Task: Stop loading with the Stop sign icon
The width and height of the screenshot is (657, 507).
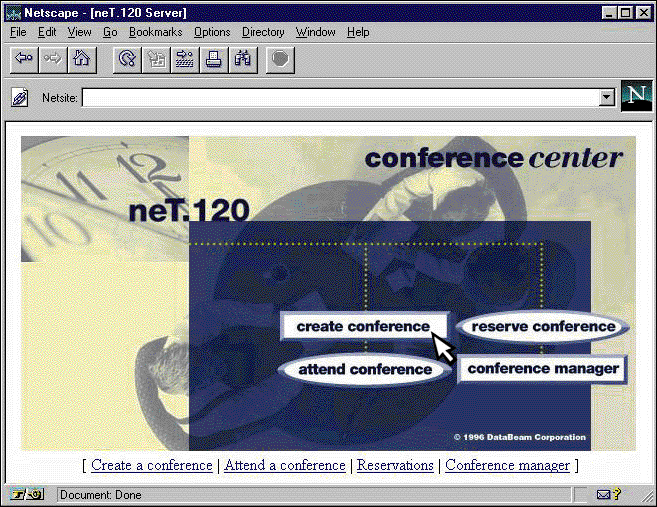Action: [280, 59]
